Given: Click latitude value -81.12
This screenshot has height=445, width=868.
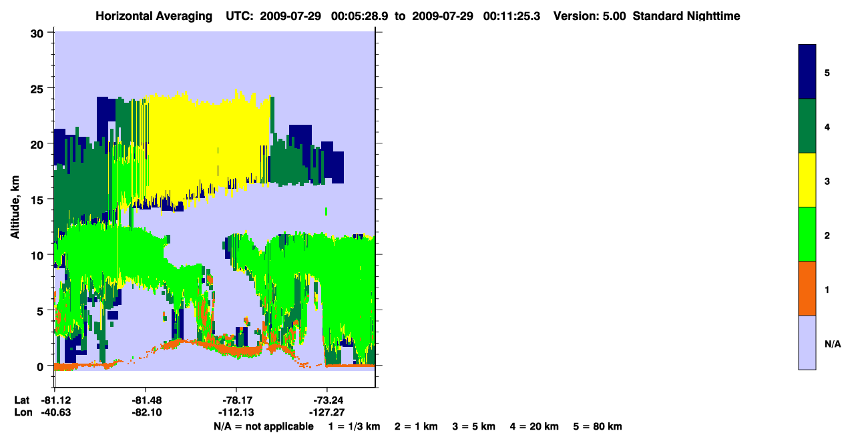Looking at the screenshot, I should click(x=55, y=400).
